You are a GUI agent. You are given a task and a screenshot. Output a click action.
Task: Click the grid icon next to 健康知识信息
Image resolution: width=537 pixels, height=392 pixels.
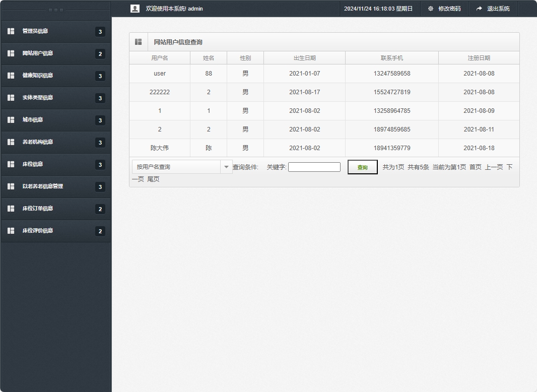[x=11, y=76]
